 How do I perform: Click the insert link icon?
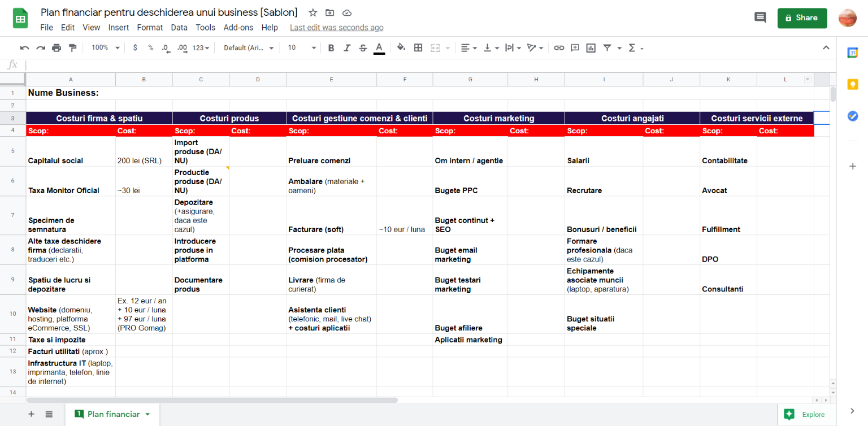coord(559,48)
